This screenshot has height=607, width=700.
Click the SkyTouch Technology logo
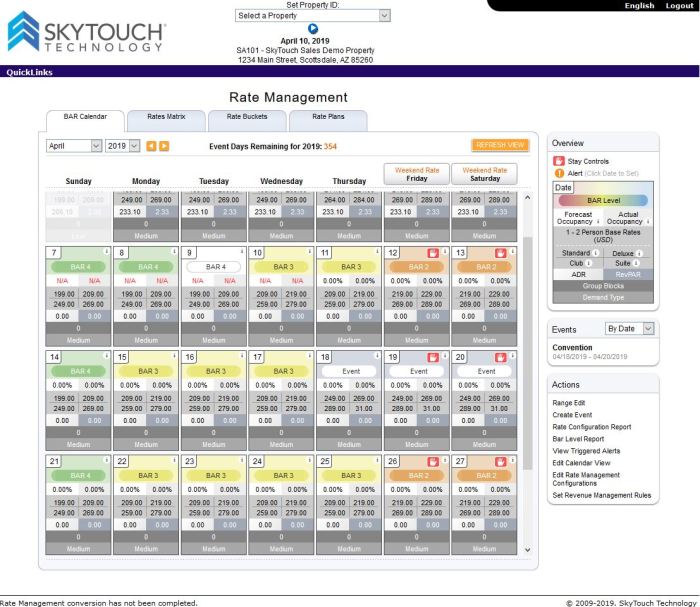[x=87, y=31]
